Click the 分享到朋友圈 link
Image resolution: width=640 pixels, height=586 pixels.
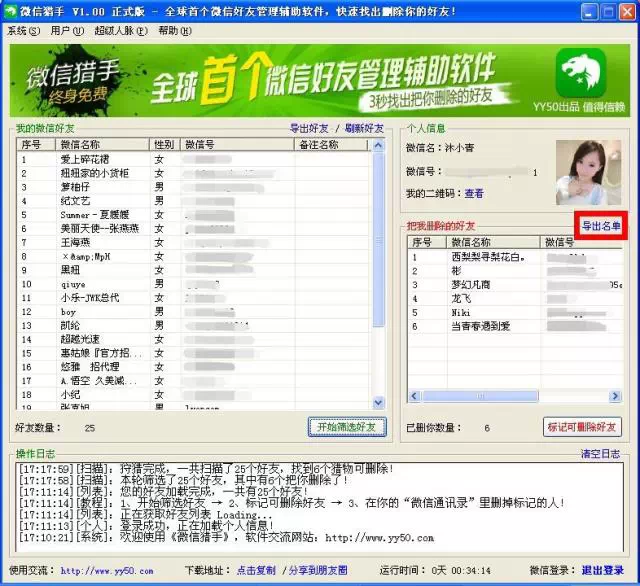click(319, 570)
